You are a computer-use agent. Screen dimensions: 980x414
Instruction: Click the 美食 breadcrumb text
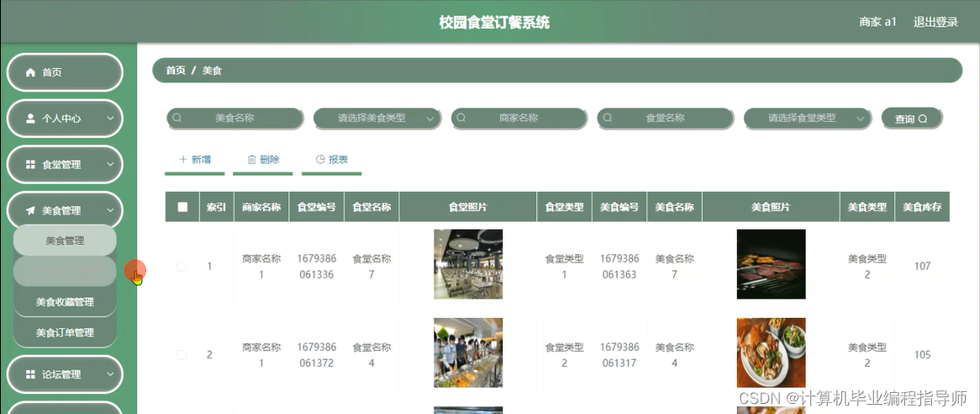coord(212,71)
